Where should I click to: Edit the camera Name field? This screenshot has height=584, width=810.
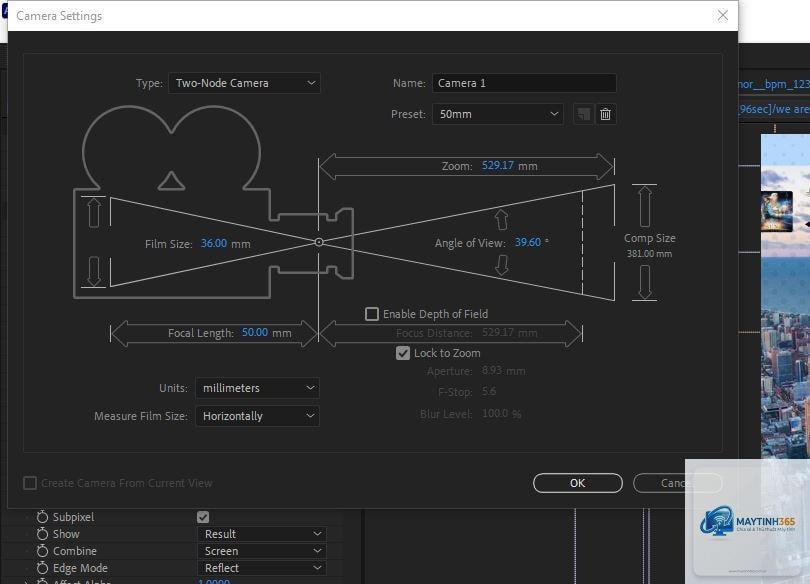click(524, 83)
